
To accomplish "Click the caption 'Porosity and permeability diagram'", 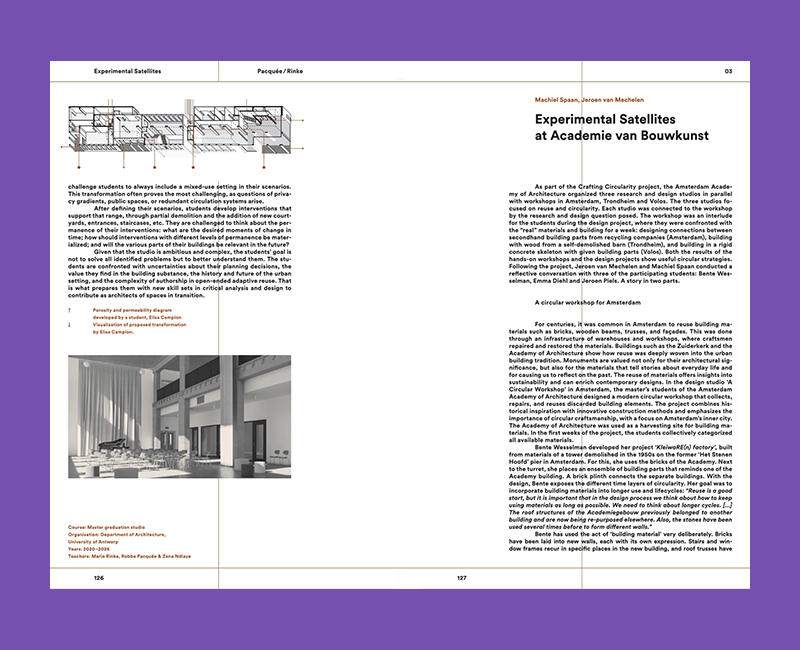I will (x=132, y=310).
